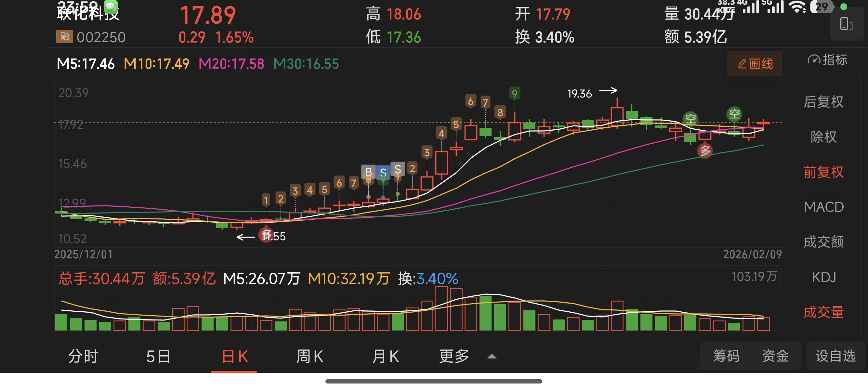The width and height of the screenshot is (868, 390).
Task: Select 除权 price adjustment mode
Action: coord(823,137)
